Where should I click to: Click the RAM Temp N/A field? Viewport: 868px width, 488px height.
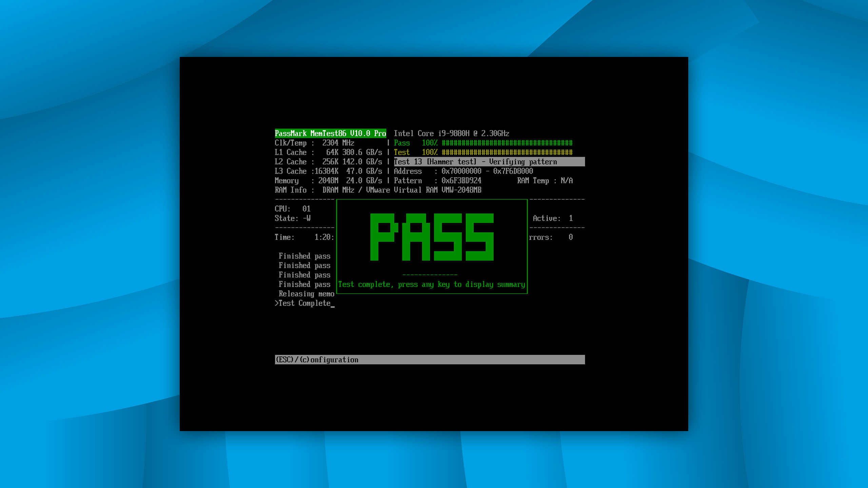pyautogui.click(x=545, y=181)
